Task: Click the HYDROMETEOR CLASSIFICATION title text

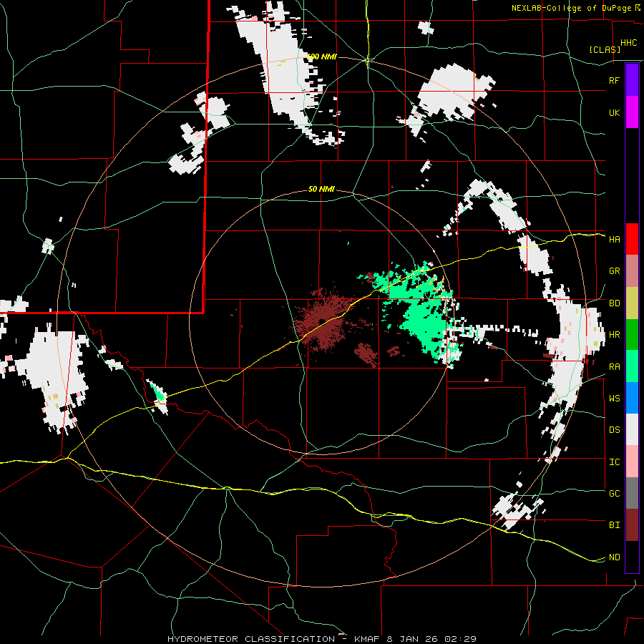Action: (251, 639)
